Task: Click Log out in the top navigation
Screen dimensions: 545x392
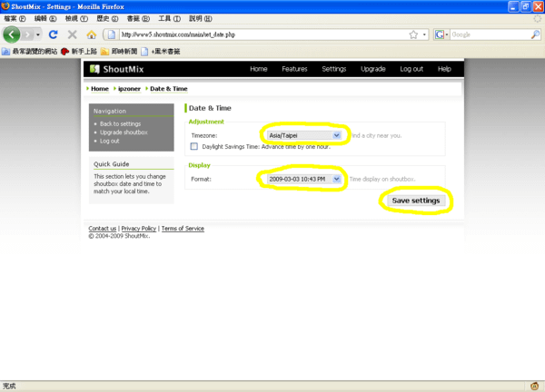Action: click(411, 69)
